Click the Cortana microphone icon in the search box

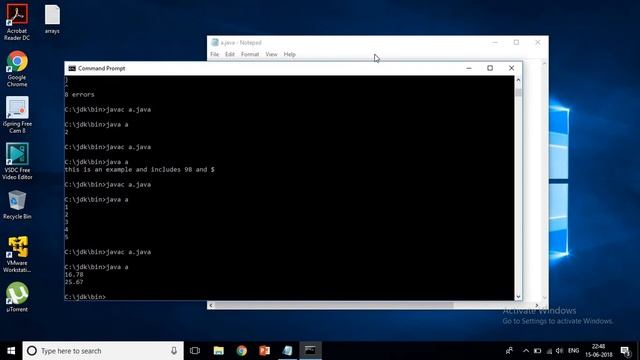(174, 351)
